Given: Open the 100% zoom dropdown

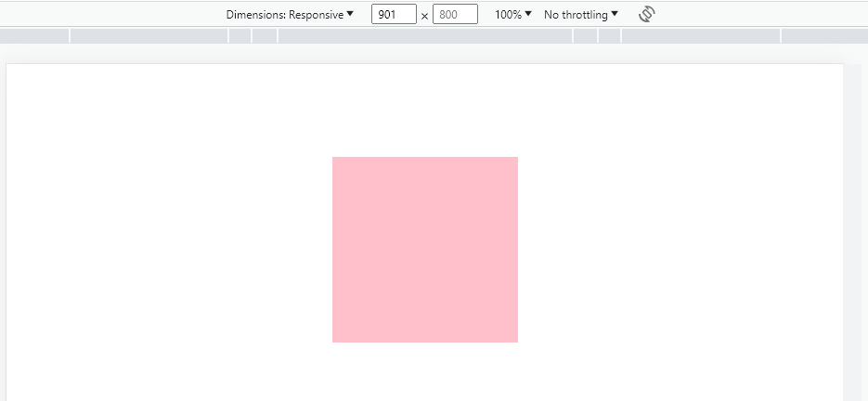Looking at the screenshot, I should [513, 15].
